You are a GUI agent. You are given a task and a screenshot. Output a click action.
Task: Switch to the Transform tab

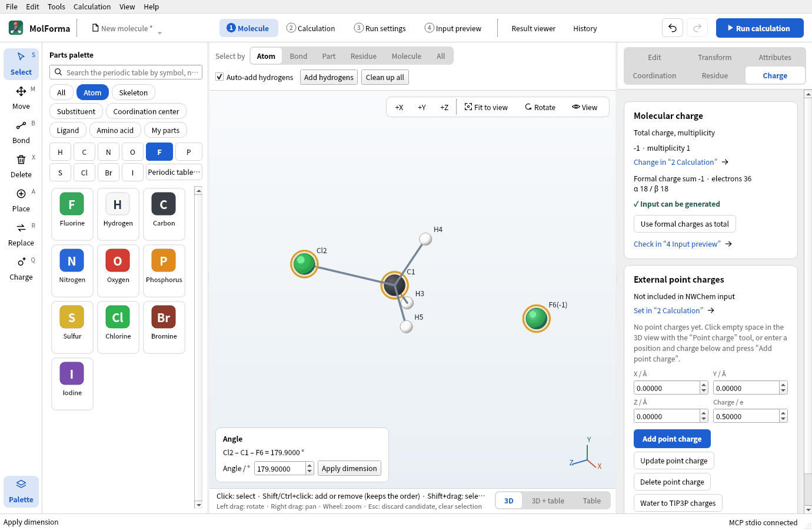715,57
